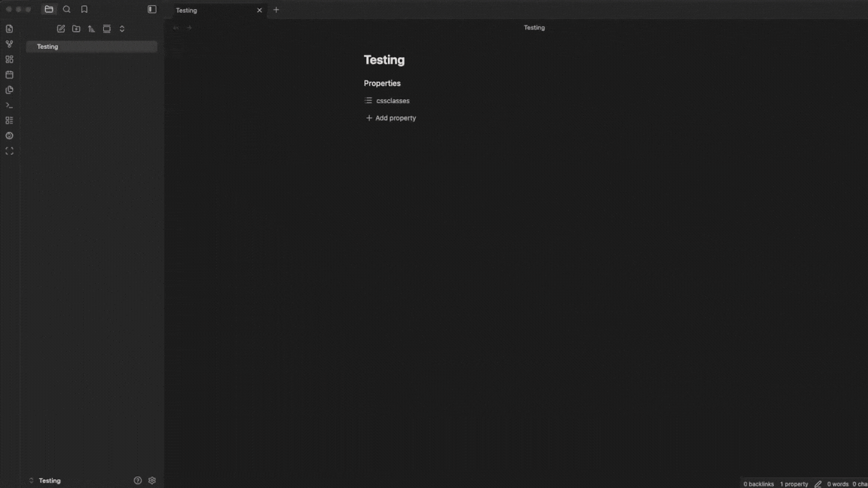Click the checklist-style ribbon icon
The height and width of the screenshot is (488, 868).
pos(9,120)
